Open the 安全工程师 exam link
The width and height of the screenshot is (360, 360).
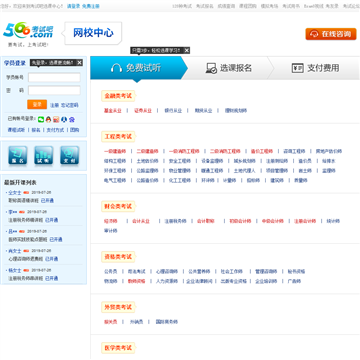point(180,161)
